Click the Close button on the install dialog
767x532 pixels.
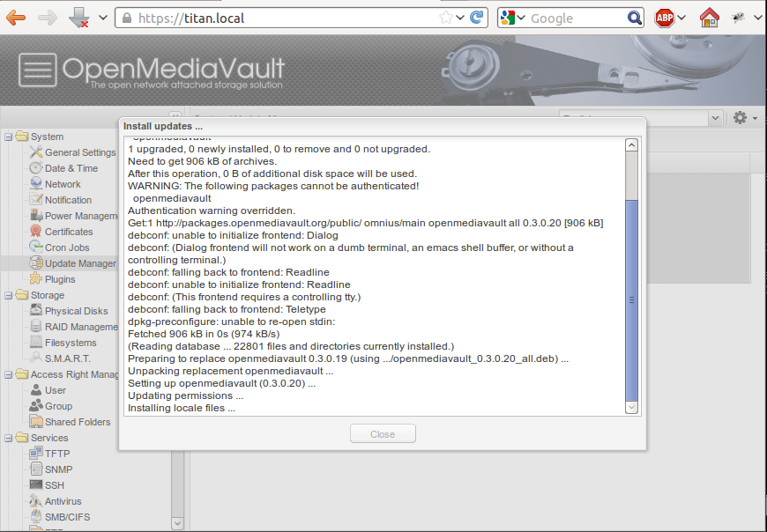(x=383, y=433)
